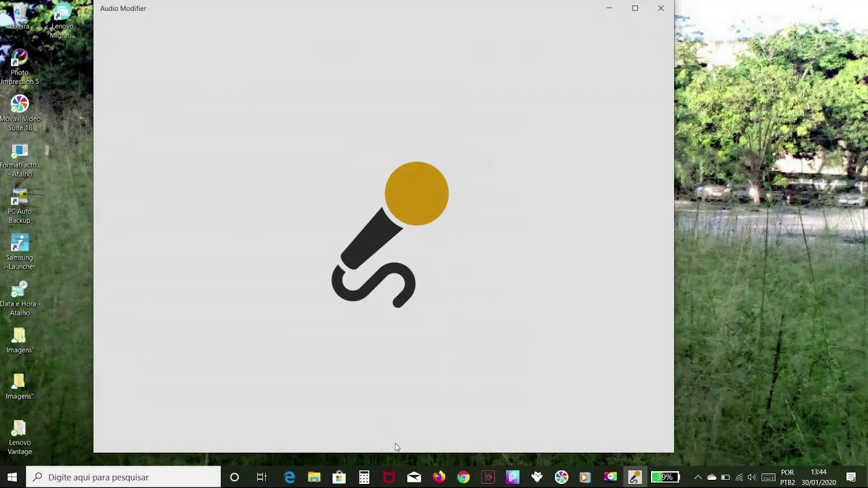Image resolution: width=868 pixels, height=488 pixels.
Task: Open the volume control in the tray
Action: coord(752,477)
